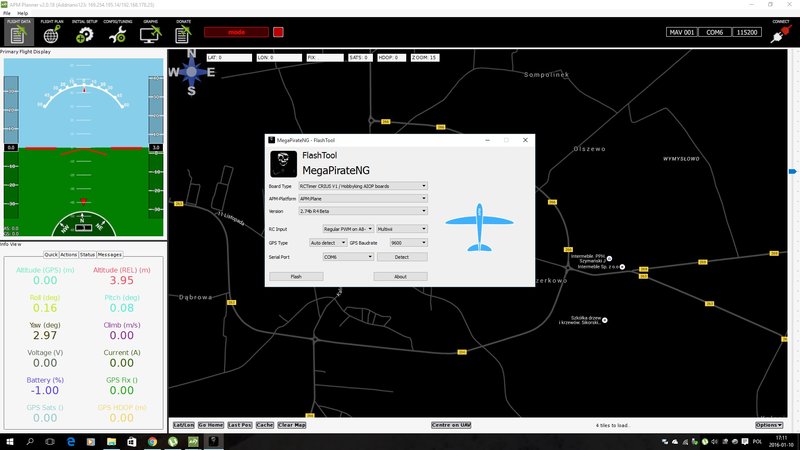Click the Flash button in FlashTool
Screen dimensions: 800x450
pos(296,277)
